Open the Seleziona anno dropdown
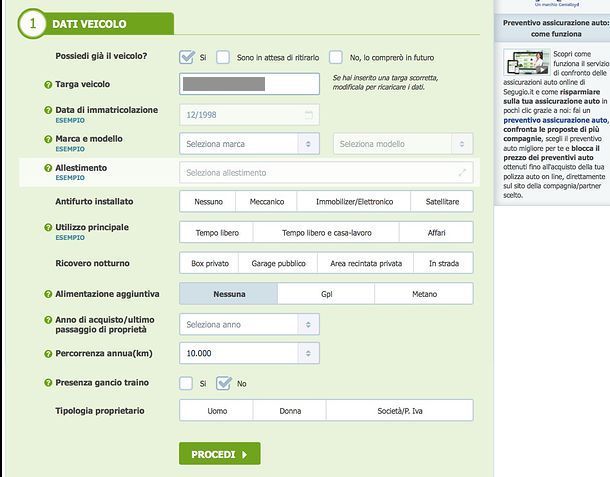 [x=249, y=324]
